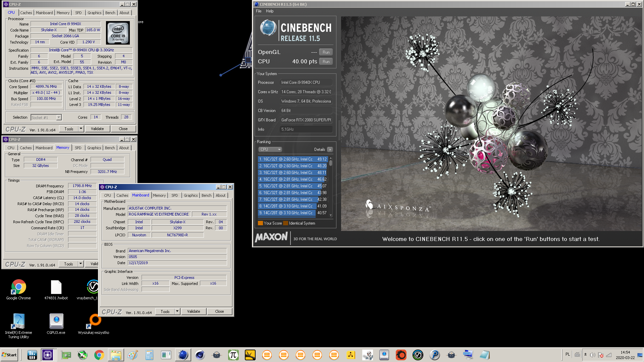644x362 pixels.
Task: Click the volume speaker tray icon
Action: 592,355
